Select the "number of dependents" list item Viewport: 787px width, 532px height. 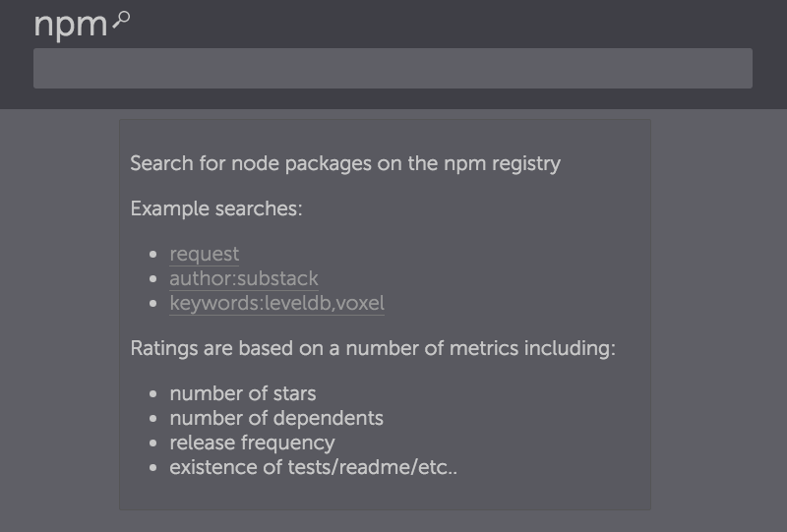(x=276, y=419)
